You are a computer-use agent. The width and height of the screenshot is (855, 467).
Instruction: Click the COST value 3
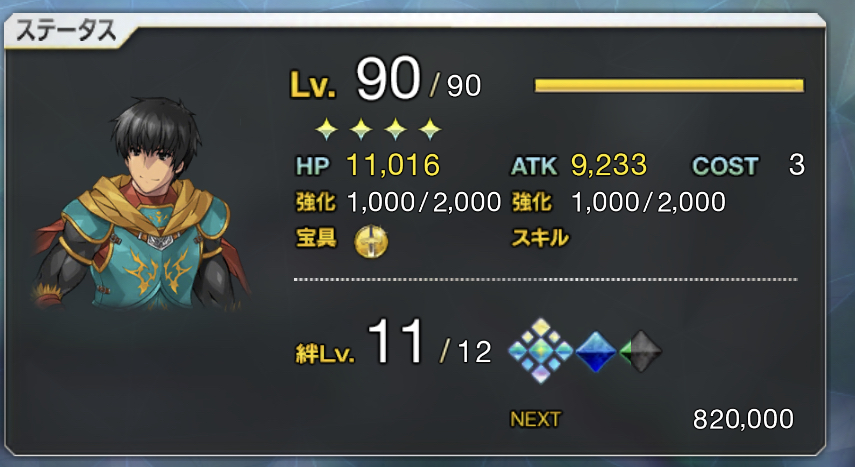click(797, 165)
